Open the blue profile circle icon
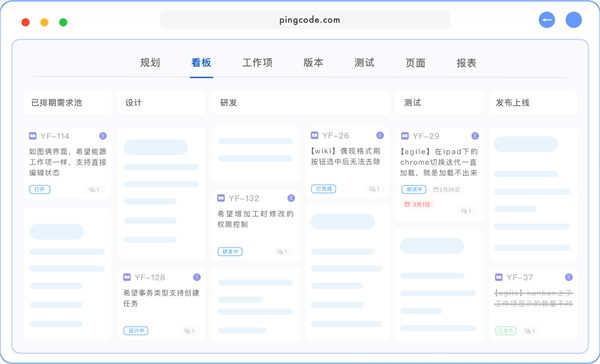 click(x=574, y=20)
